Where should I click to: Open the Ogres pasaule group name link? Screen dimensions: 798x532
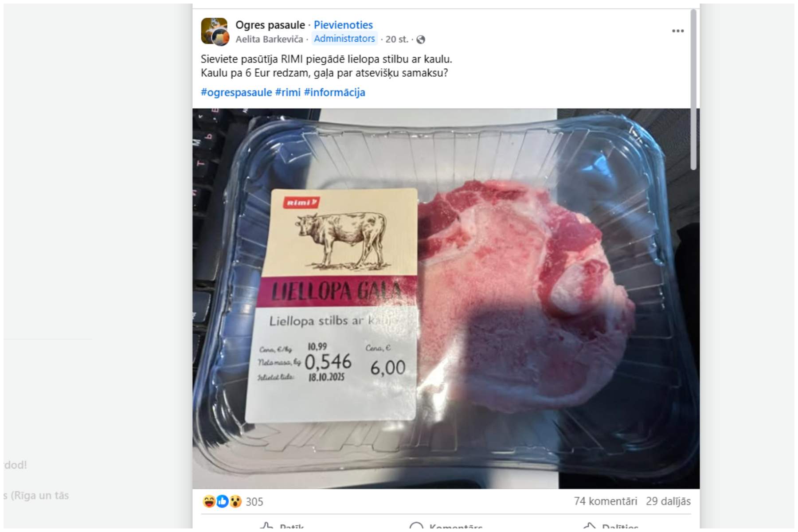click(x=270, y=25)
